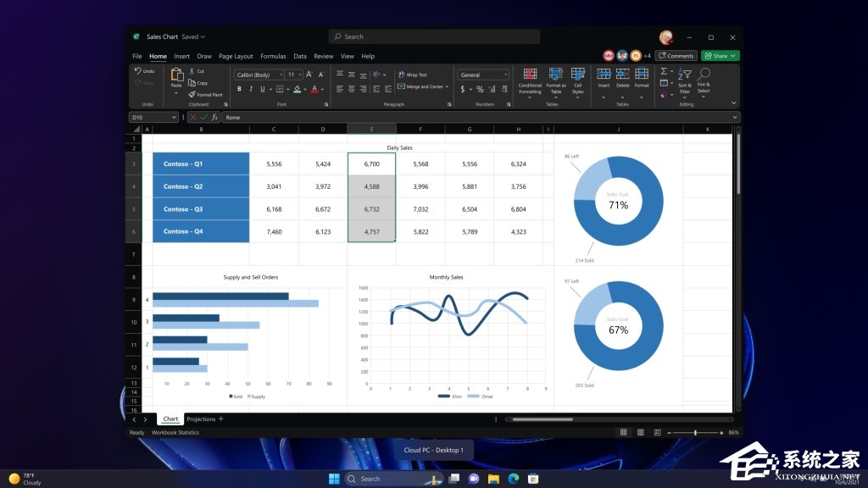
Task: Click Workbook Statistics in the status bar
Action: tap(175, 432)
